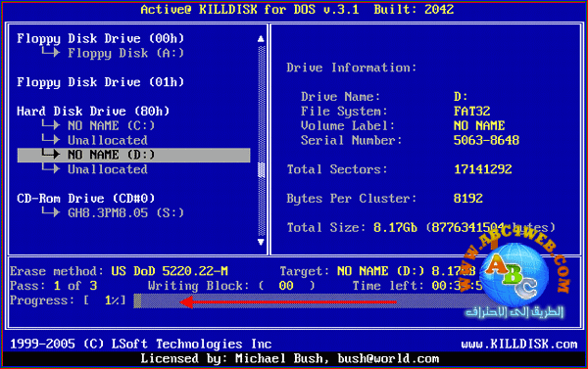
Task: Click the Writing Block 00 value
Action: click(x=286, y=286)
